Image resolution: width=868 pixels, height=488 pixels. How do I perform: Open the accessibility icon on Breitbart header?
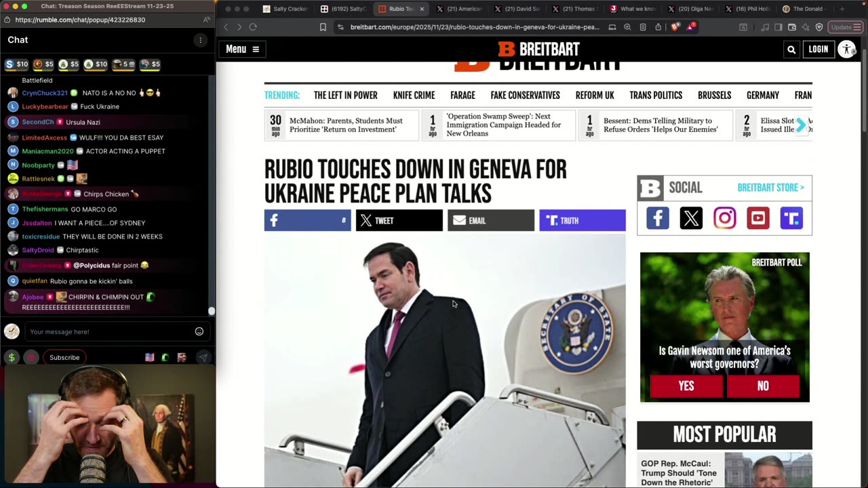(x=847, y=49)
